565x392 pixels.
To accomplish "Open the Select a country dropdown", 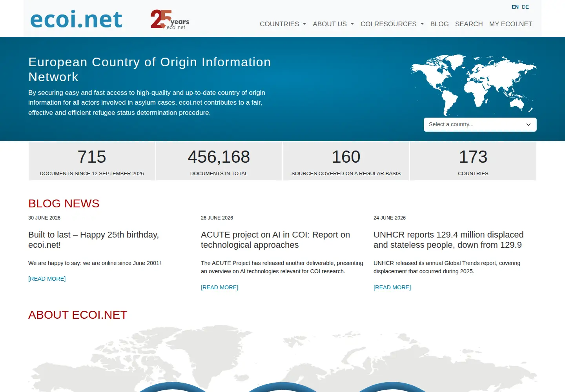I will tap(480, 125).
